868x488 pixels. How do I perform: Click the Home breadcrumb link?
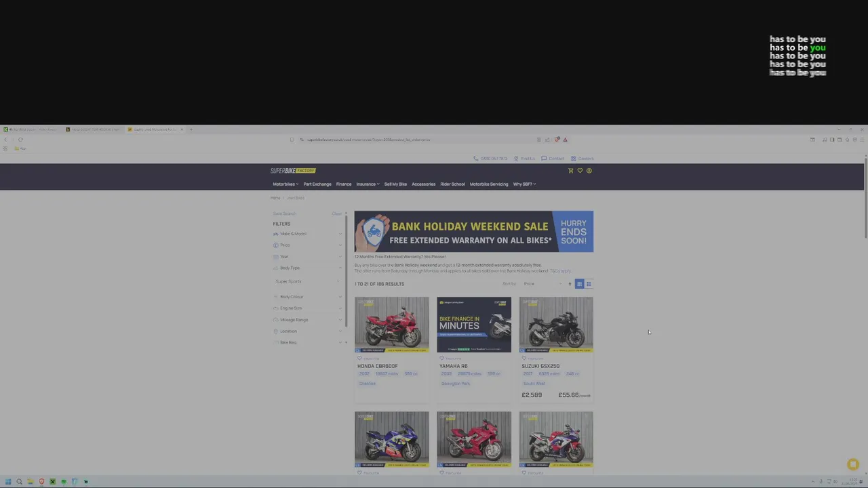click(275, 198)
